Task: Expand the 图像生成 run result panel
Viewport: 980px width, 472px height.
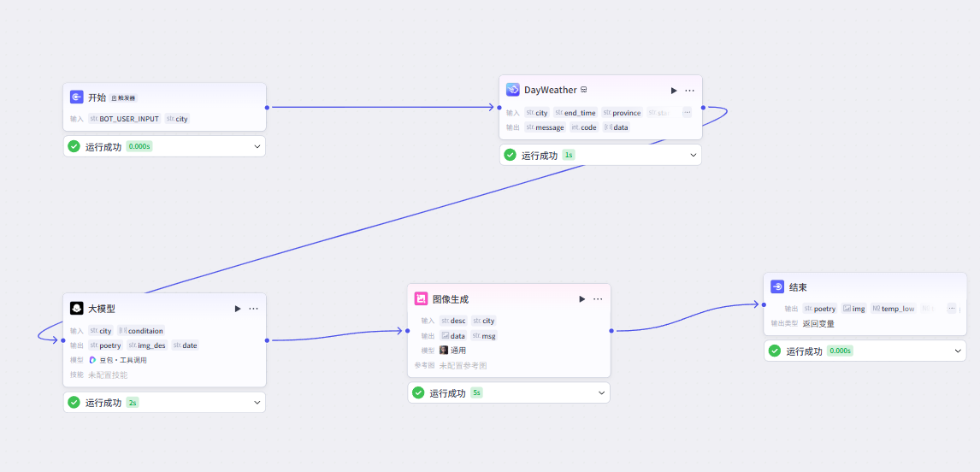Action: tap(602, 393)
